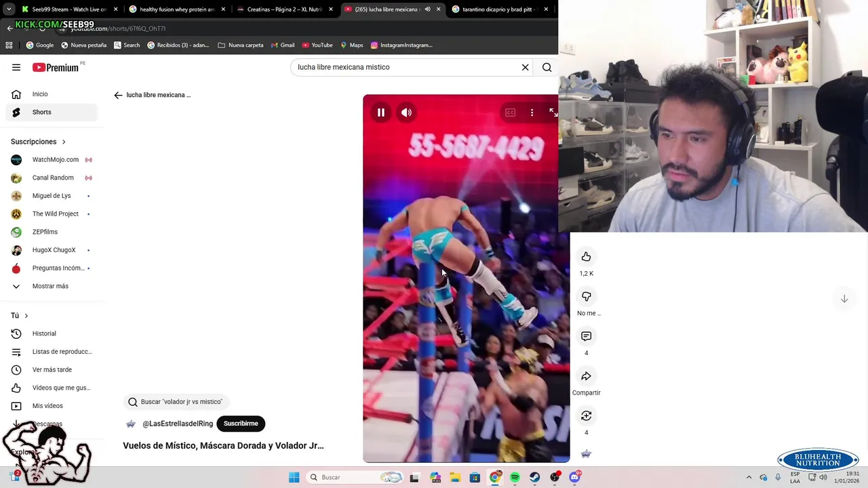Screen dimensions: 868x488
Task: Open the Miguel de Lys channel
Action: pos(52,196)
